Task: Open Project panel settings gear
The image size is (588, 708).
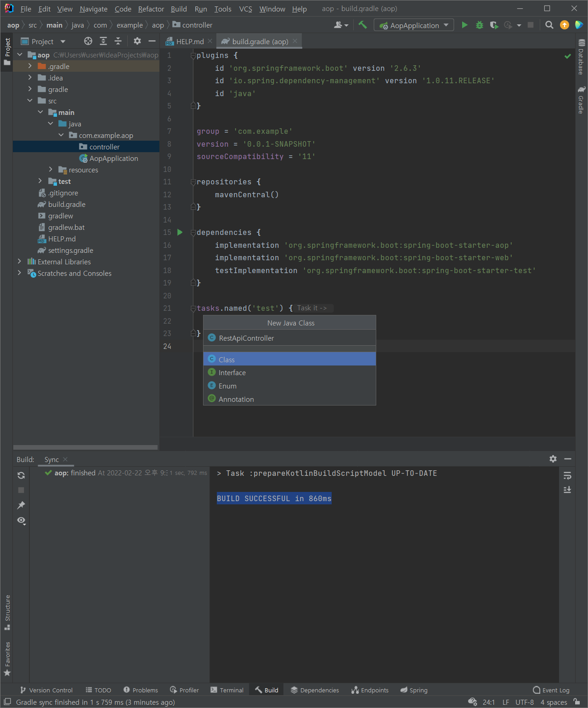Action: click(x=137, y=41)
